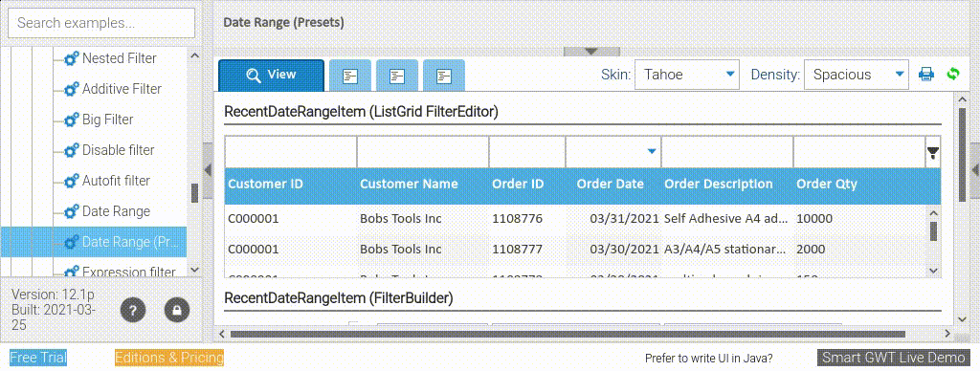The height and width of the screenshot is (371, 980).
Task: Select Date Range example
Action: 116,211
